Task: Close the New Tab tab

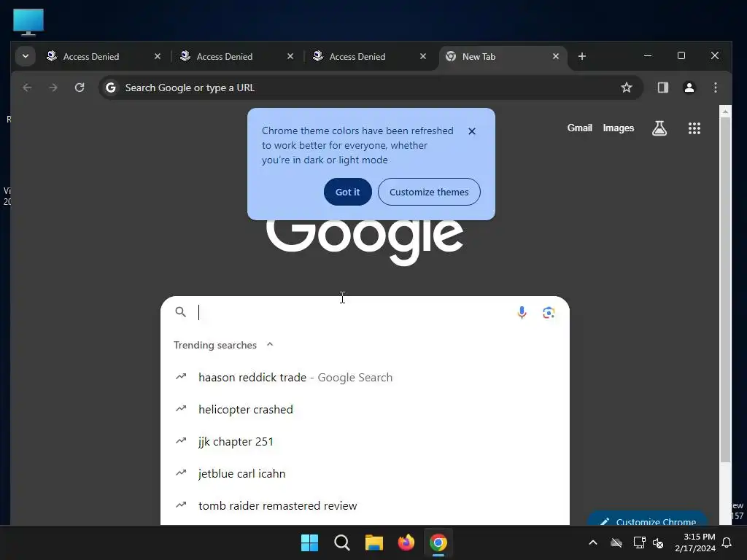Action: pos(555,56)
